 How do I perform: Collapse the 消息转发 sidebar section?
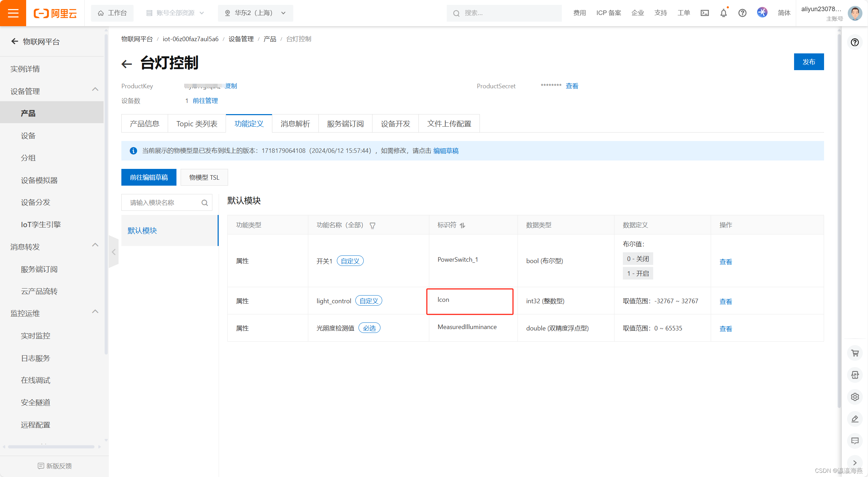click(x=95, y=245)
